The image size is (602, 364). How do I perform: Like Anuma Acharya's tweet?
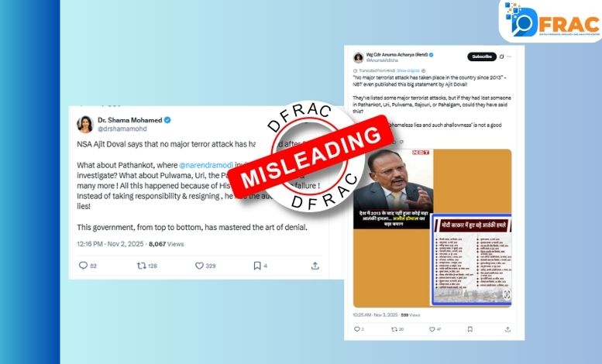click(432, 329)
